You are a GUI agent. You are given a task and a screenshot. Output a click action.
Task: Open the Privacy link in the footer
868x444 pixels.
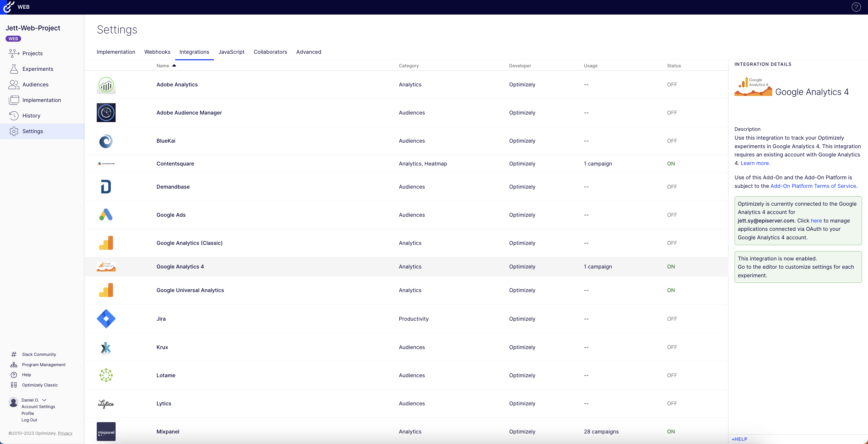coord(65,433)
